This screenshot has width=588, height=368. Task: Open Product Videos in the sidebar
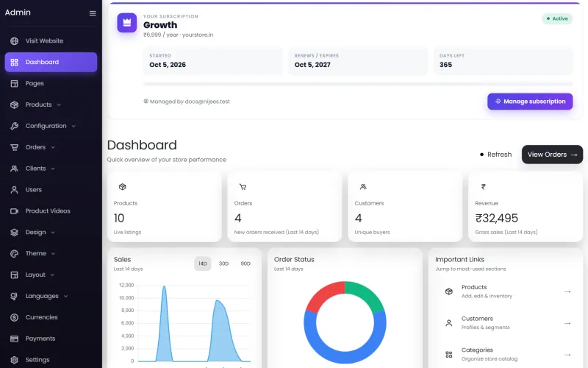(51, 211)
